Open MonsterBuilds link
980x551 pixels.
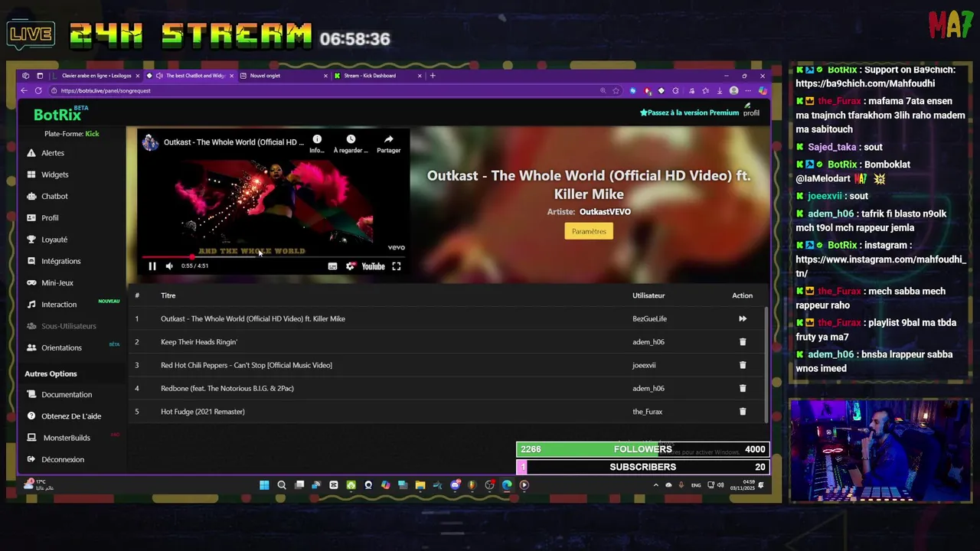coord(67,438)
